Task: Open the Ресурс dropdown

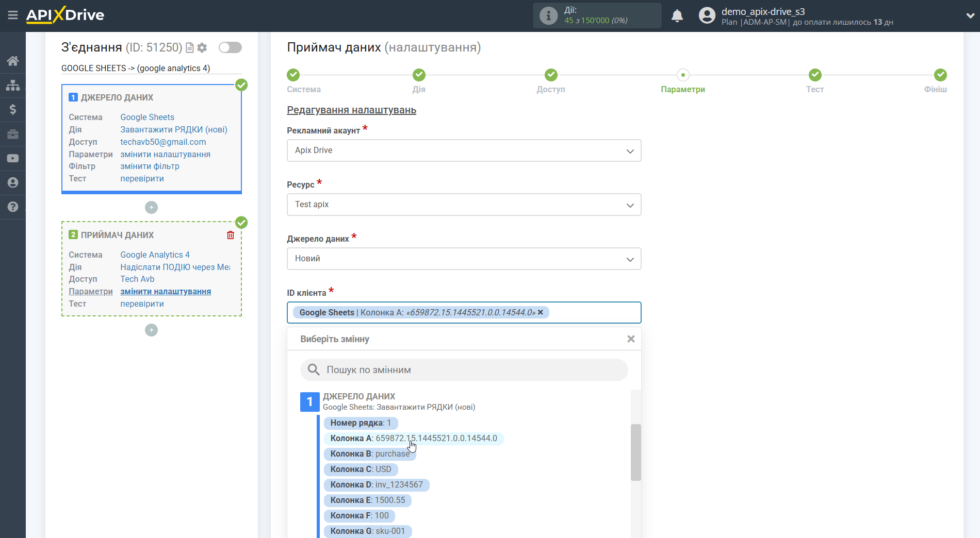Action: pyautogui.click(x=464, y=205)
